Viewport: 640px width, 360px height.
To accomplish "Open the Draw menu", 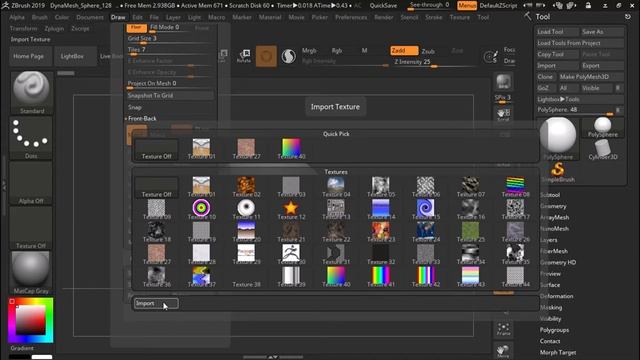I will click(x=118, y=17).
